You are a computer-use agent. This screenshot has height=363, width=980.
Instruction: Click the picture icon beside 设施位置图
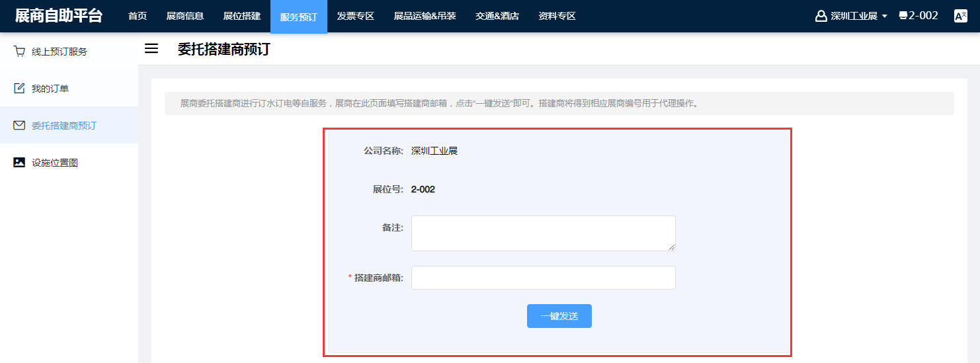point(19,163)
